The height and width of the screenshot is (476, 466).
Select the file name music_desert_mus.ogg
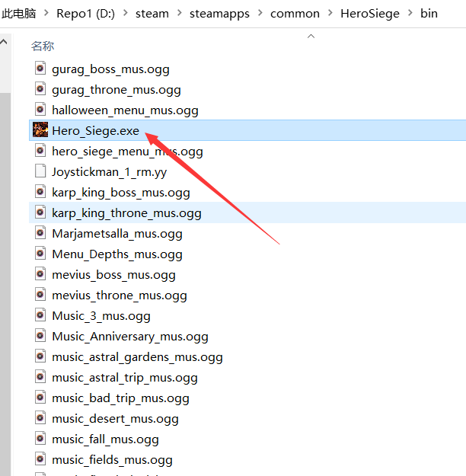[x=115, y=419]
